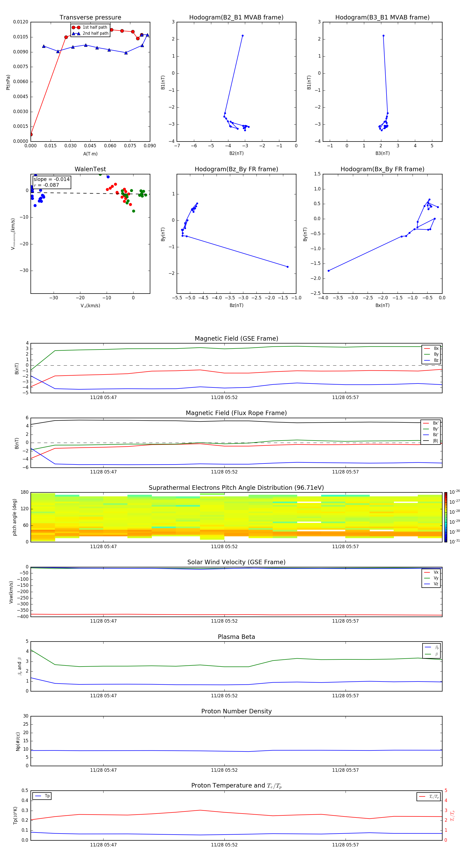This screenshot has height=868, width=473.
Task: Click the 'Hodogram(Bz_By FR frame)' title
Action: [236, 169]
